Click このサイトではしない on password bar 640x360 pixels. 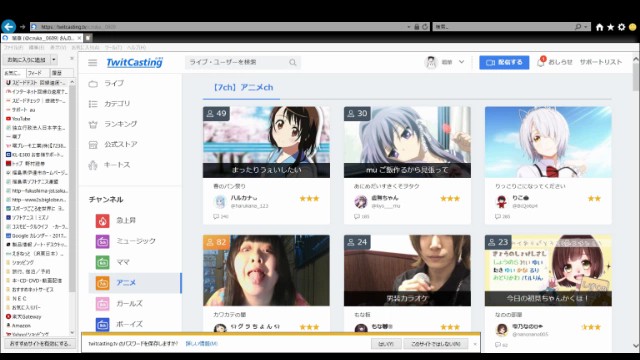pos(435,344)
